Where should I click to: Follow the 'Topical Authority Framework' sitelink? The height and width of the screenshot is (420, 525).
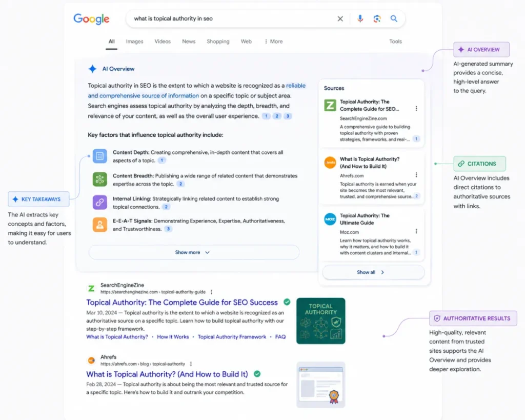pos(232,337)
